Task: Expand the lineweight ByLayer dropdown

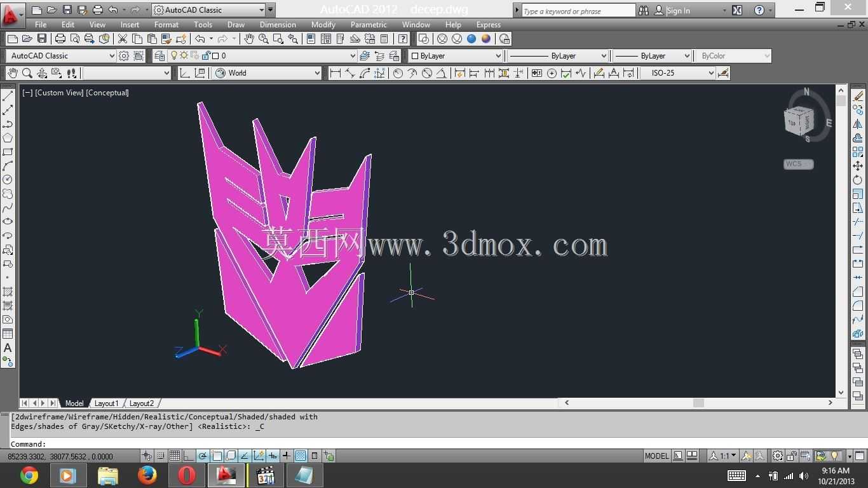Action: 686,56
